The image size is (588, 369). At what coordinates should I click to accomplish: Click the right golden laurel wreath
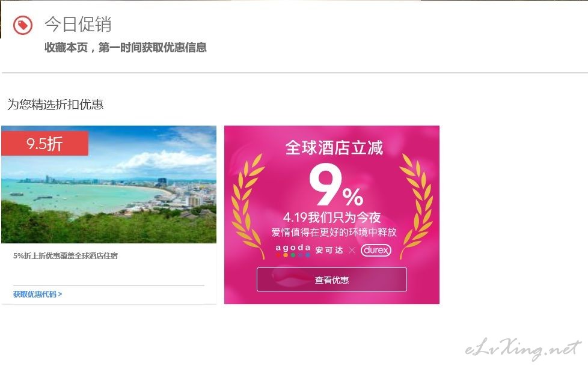416,207
